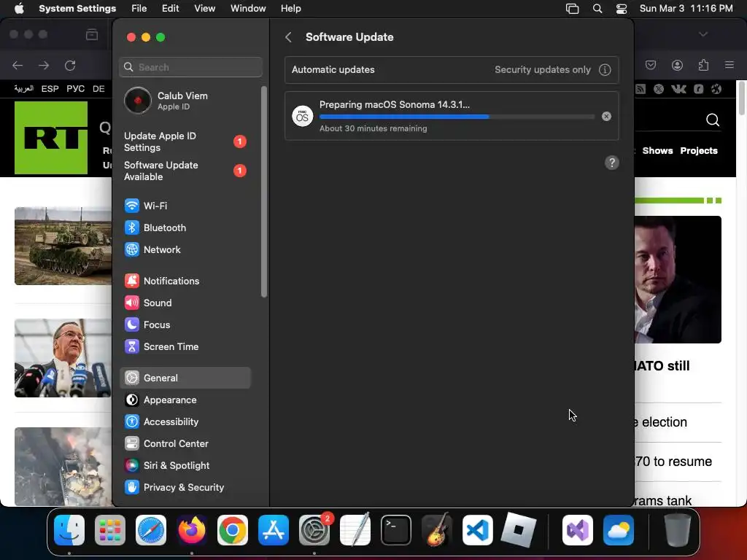This screenshot has height=560, width=747.
Task: Launch Safari from the Dock
Action: (151, 530)
